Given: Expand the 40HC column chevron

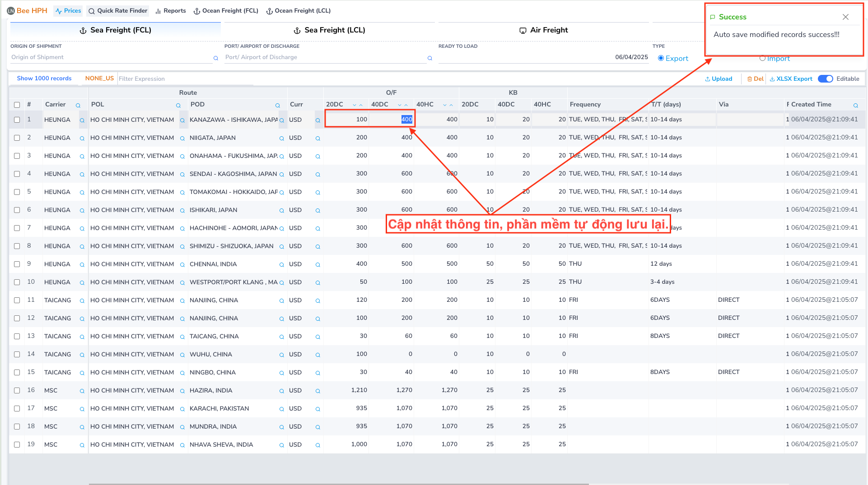Looking at the screenshot, I should 444,105.
